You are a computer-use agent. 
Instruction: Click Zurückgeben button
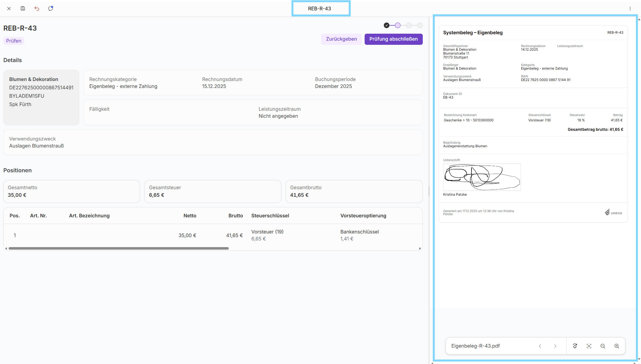point(341,39)
